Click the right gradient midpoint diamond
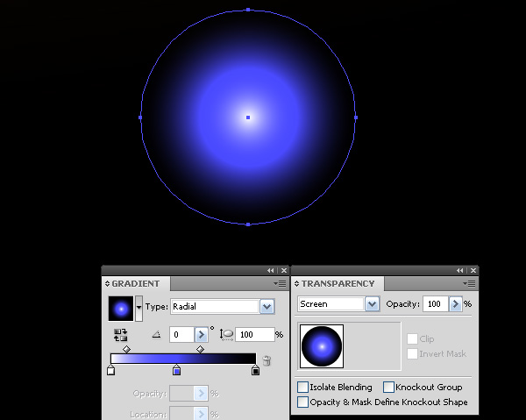Image resolution: width=526 pixels, height=420 pixels. click(x=200, y=350)
